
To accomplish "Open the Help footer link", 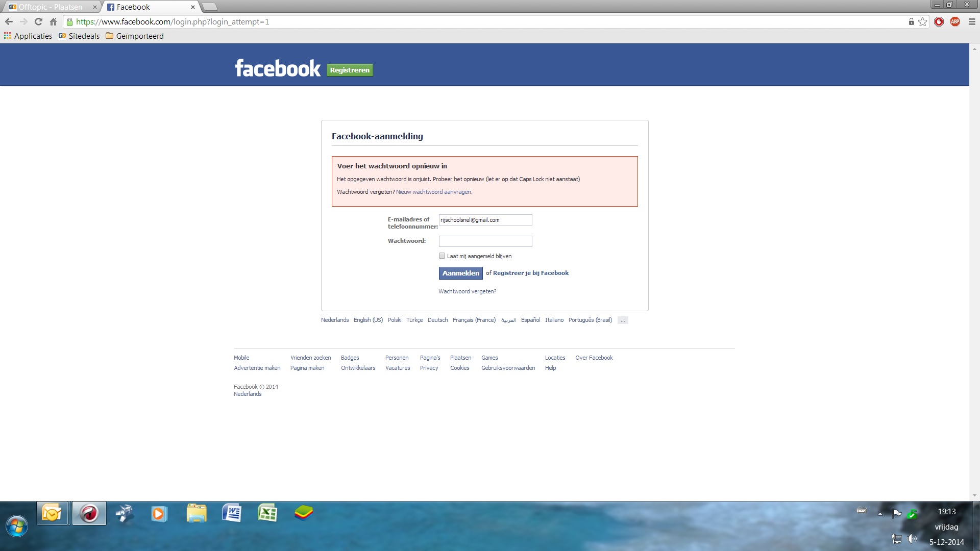I will click(550, 368).
